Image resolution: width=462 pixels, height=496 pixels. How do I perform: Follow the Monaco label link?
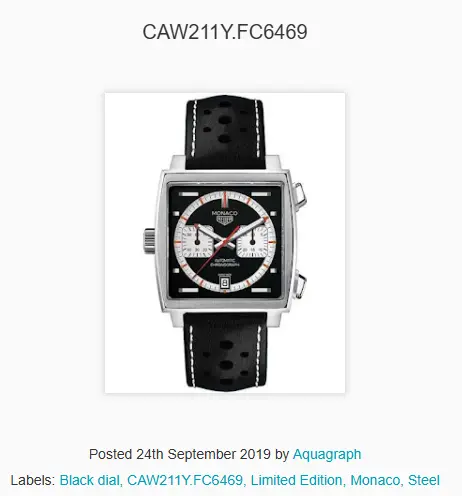point(375,480)
